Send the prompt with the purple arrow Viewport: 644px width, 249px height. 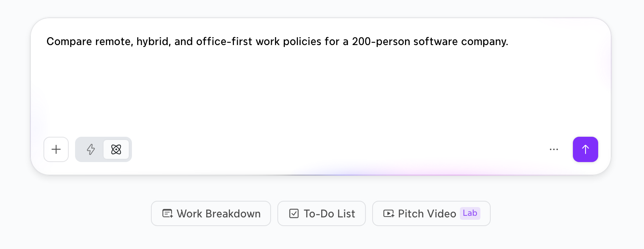pos(586,149)
